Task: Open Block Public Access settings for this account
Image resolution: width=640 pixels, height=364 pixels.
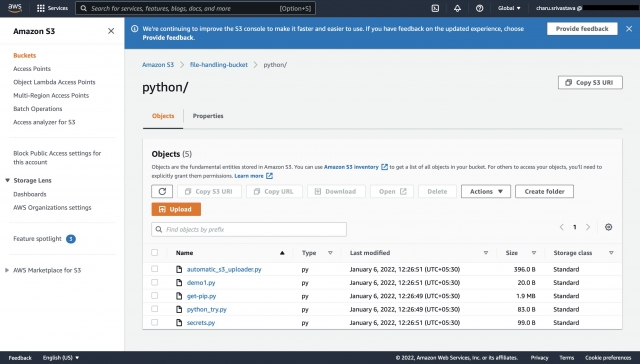Action: click(57, 158)
